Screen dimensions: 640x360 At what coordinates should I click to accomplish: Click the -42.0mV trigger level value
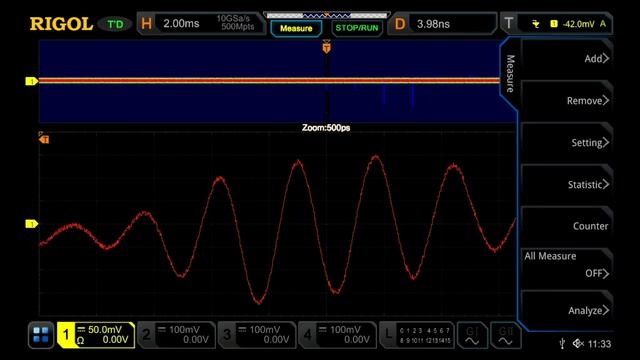coord(578,24)
